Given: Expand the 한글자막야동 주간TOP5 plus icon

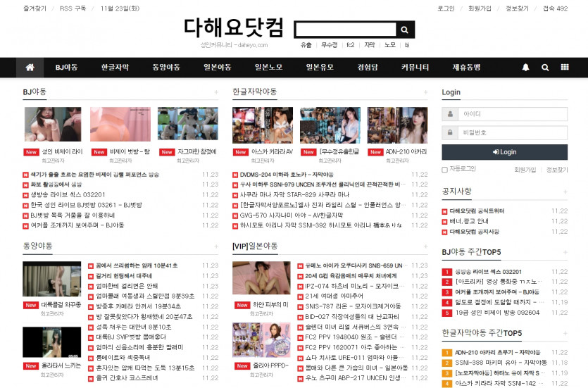Looking at the screenshot, I should coord(564,333).
